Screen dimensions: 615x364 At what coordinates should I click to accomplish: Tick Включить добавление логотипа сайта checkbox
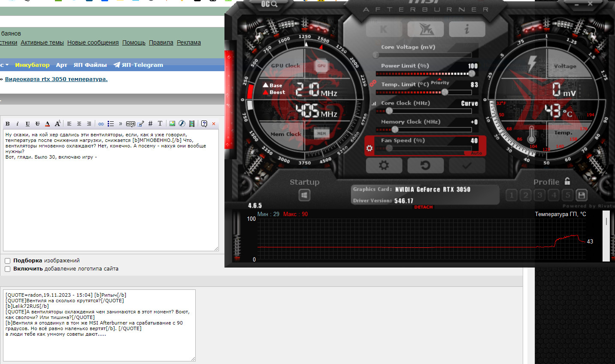click(8, 269)
